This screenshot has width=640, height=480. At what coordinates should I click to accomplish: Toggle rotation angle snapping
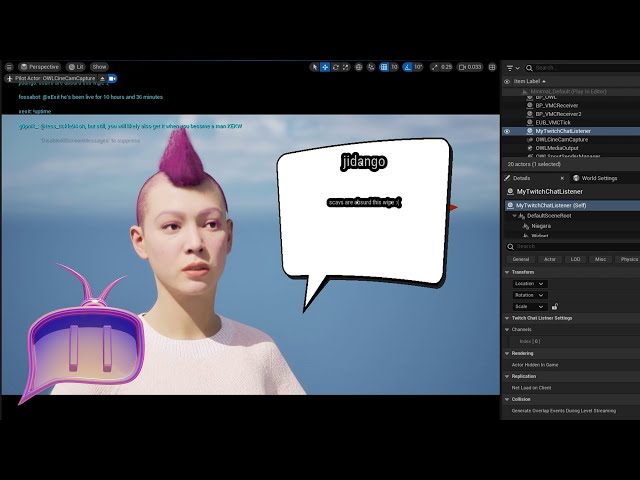(x=407, y=67)
